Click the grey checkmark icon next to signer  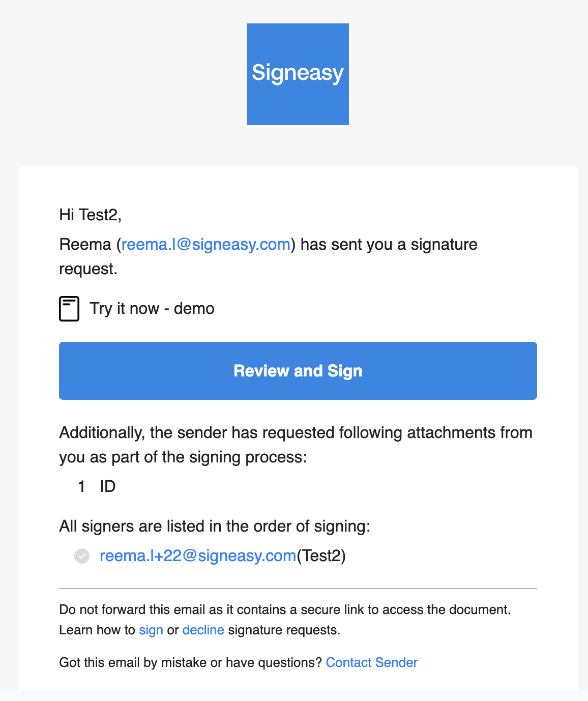tap(82, 556)
